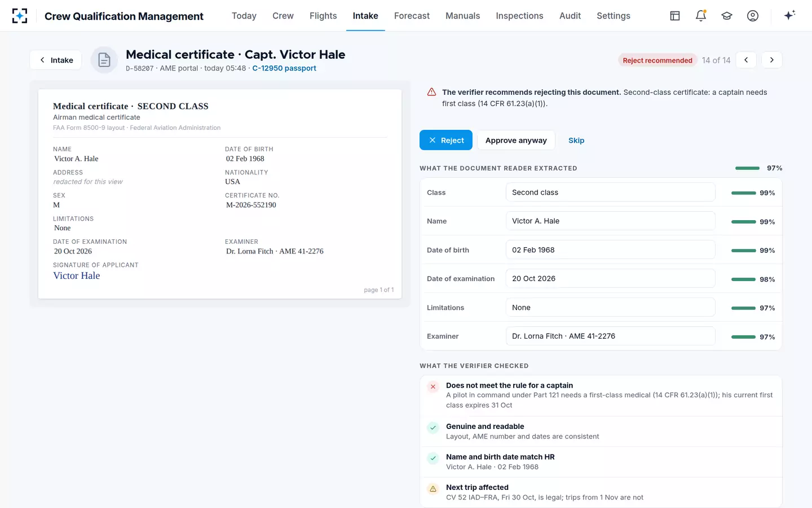Click the failed captain rule check icon

433,387
